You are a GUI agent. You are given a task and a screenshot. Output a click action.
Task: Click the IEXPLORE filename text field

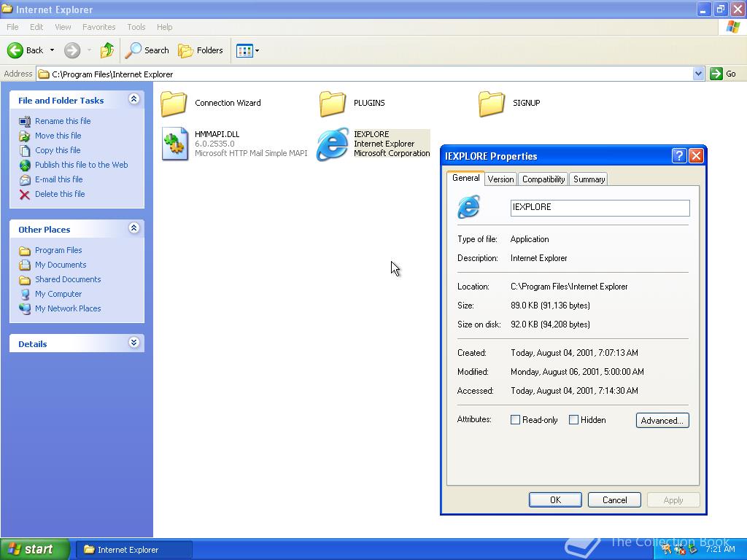point(600,208)
